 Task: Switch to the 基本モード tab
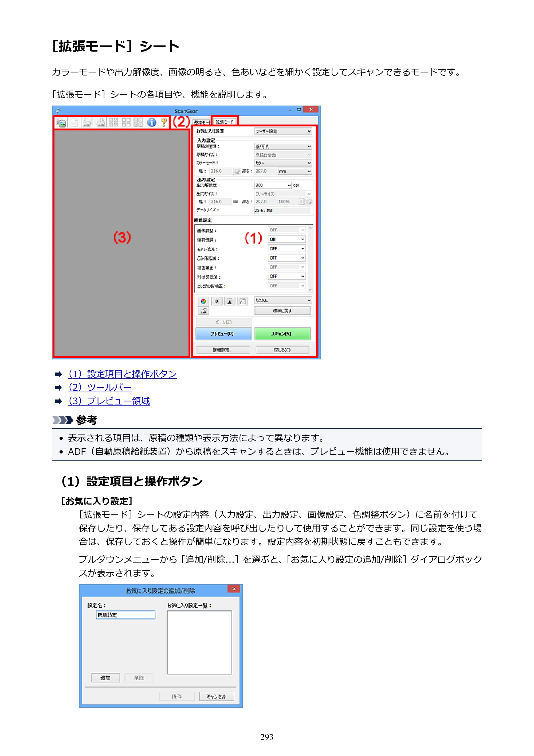pos(202,122)
